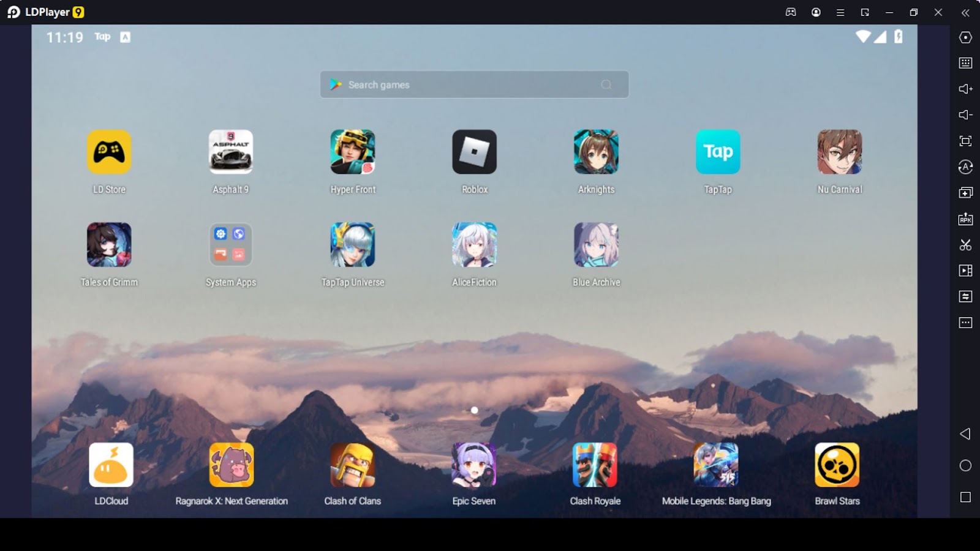
Task: Click the battery status icon
Action: [x=898, y=37]
